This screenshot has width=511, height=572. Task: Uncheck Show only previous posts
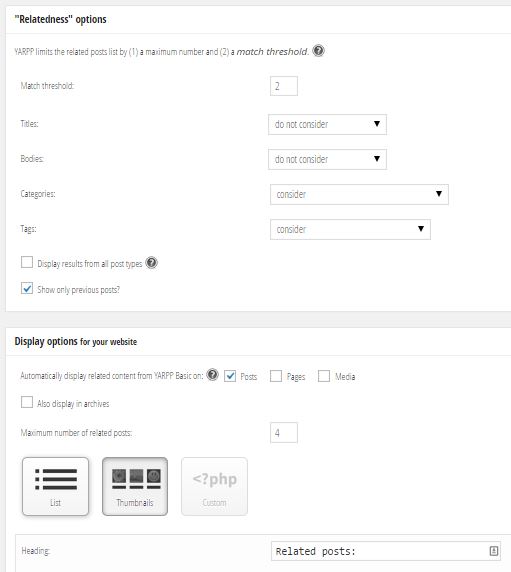click(27, 289)
